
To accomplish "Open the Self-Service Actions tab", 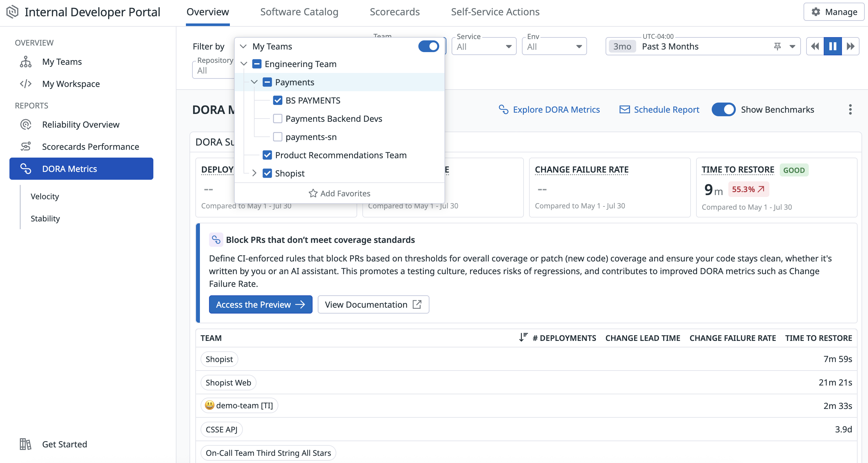I will pyautogui.click(x=495, y=12).
